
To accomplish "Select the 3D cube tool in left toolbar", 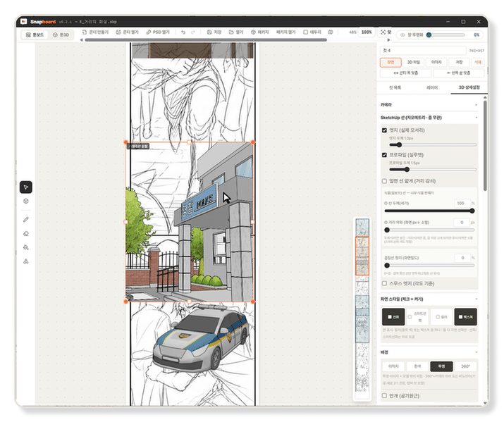I will click(x=25, y=201).
